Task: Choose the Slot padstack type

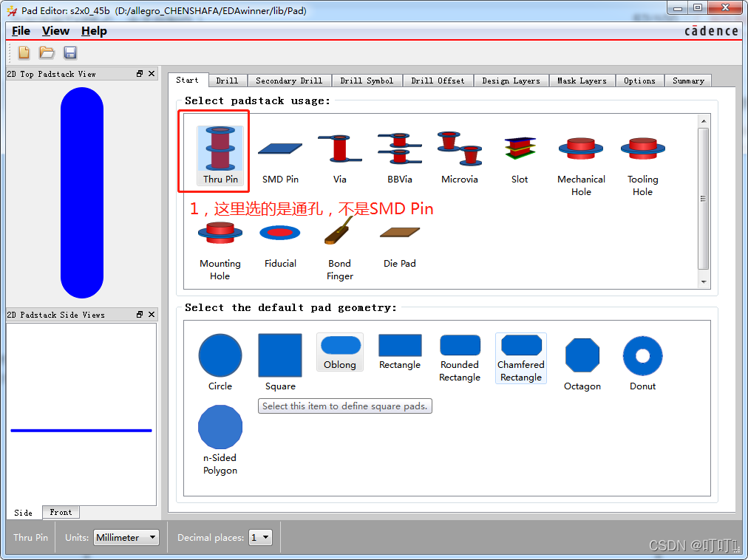Action: [x=520, y=160]
